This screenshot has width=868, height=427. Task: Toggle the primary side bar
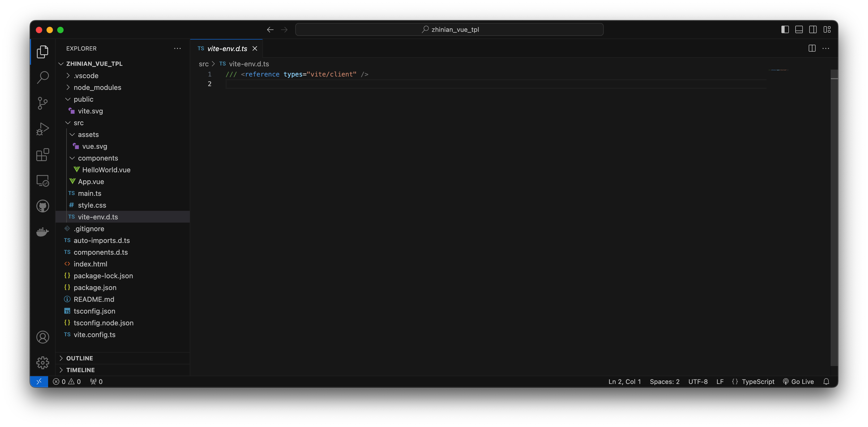[785, 30]
